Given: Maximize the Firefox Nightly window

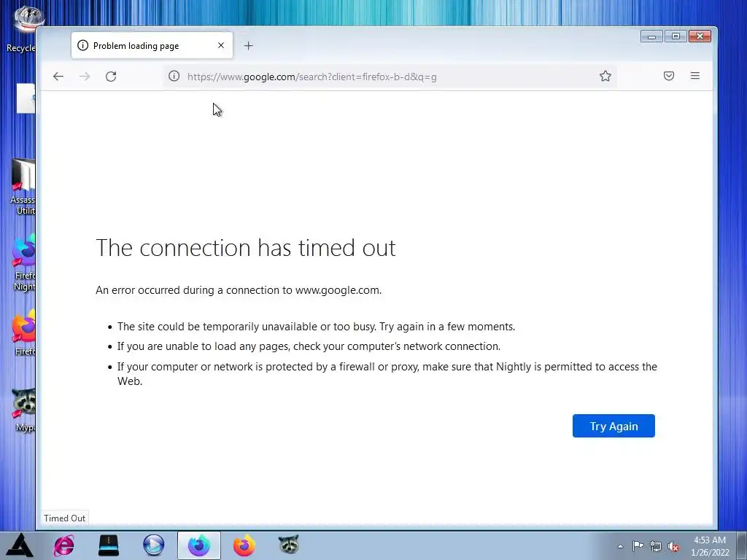Looking at the screenshot, I should (676, 36).
